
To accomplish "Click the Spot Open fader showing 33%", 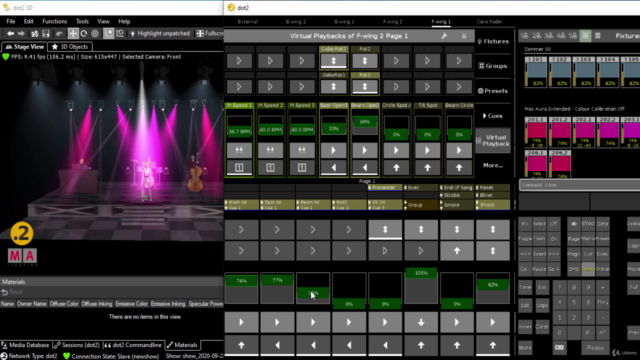I will pyautogui.click(x=333, y=126).
